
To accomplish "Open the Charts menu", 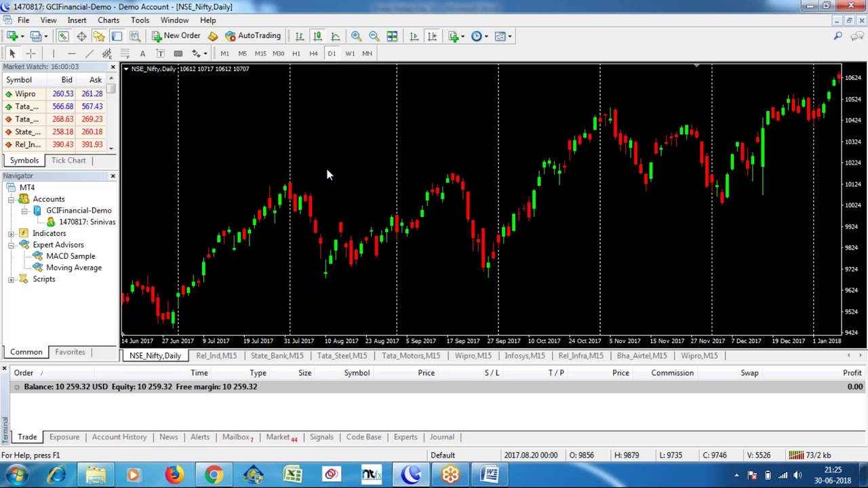I will tap(108, 20).
